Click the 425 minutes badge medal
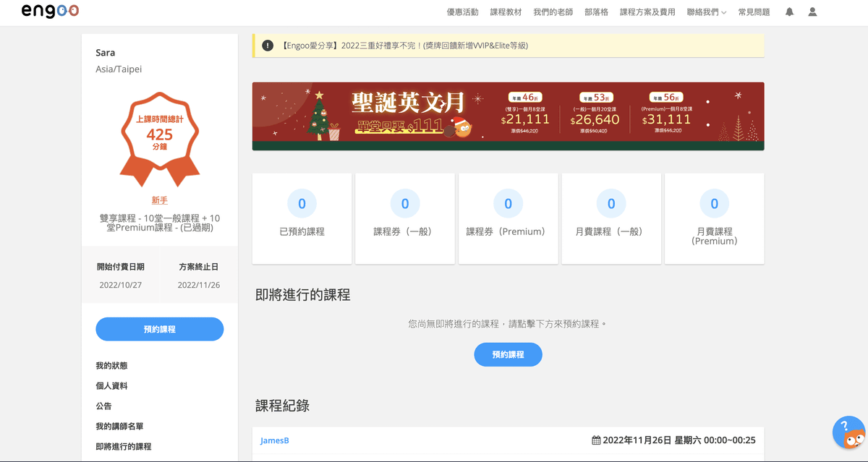This screenshot has width=868, height=462. [x=160, y=141]
